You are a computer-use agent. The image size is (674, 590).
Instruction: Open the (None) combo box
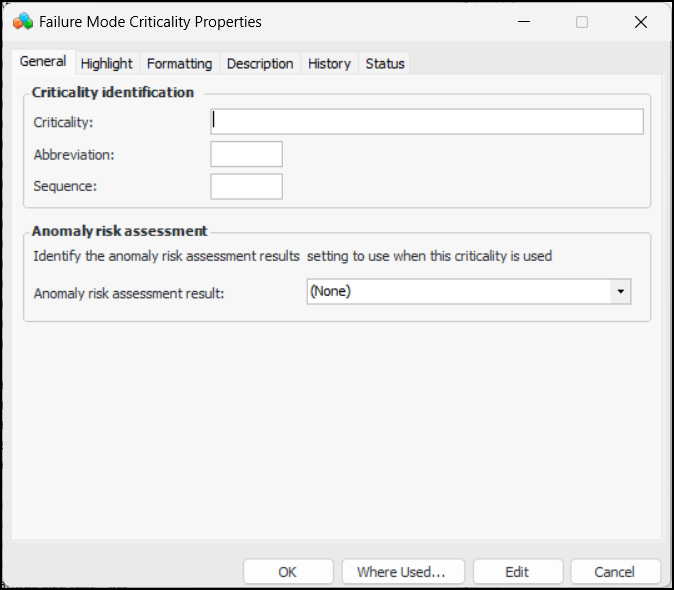tap(458, 291)
